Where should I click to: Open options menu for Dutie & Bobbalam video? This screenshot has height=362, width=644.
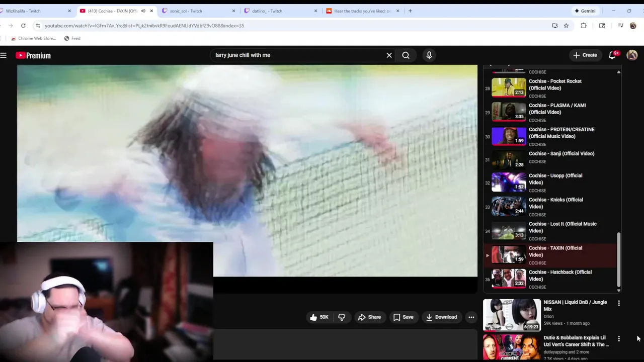tap(619, 339)
